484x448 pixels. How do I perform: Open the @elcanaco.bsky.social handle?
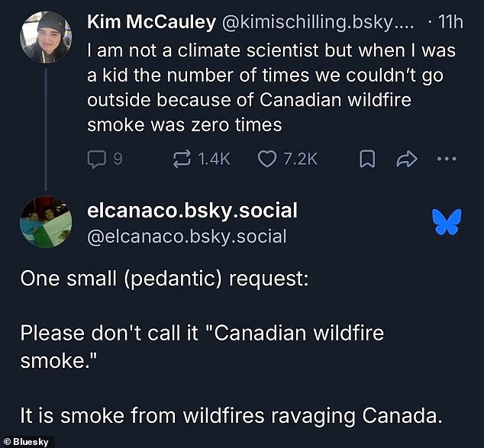coord(187,237)
